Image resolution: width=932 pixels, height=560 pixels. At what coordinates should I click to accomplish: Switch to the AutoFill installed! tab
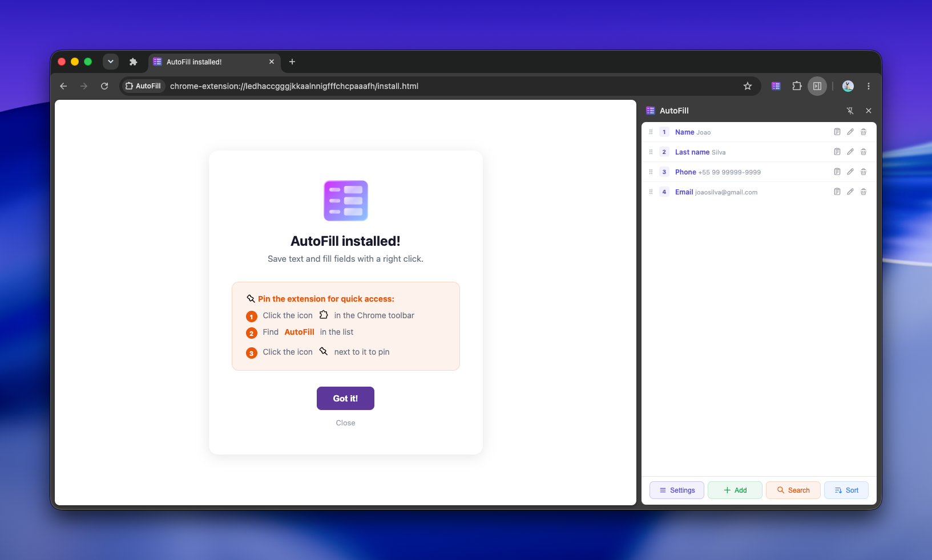(x=214, y=62)
